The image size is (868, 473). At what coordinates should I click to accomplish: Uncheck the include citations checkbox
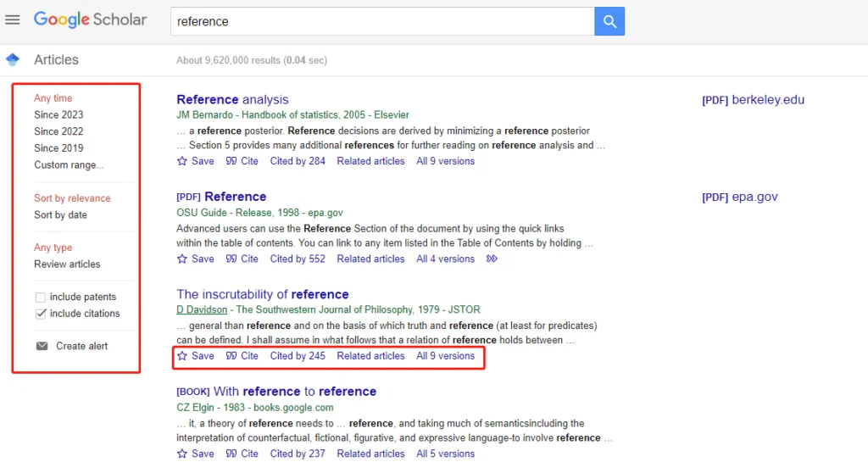click(41, 314)
